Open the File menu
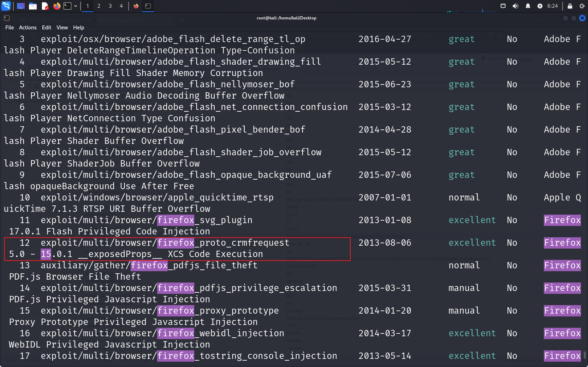This screenshot has width=588, height=367. 10,28
